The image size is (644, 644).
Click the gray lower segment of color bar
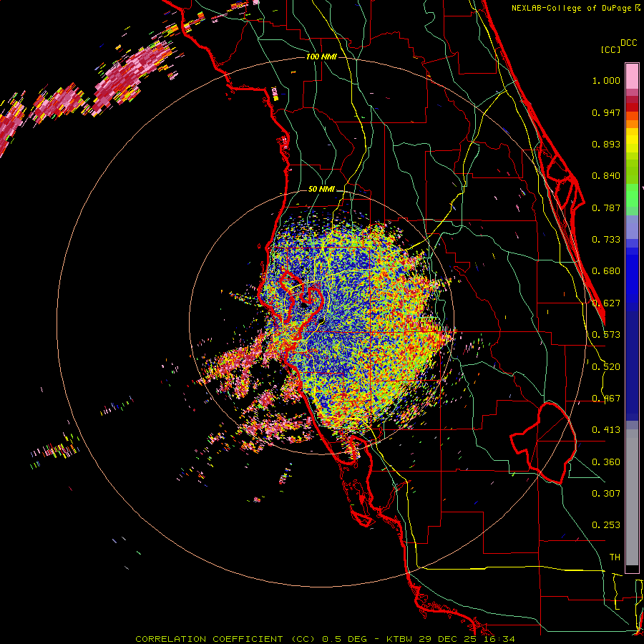pos(632,497)
